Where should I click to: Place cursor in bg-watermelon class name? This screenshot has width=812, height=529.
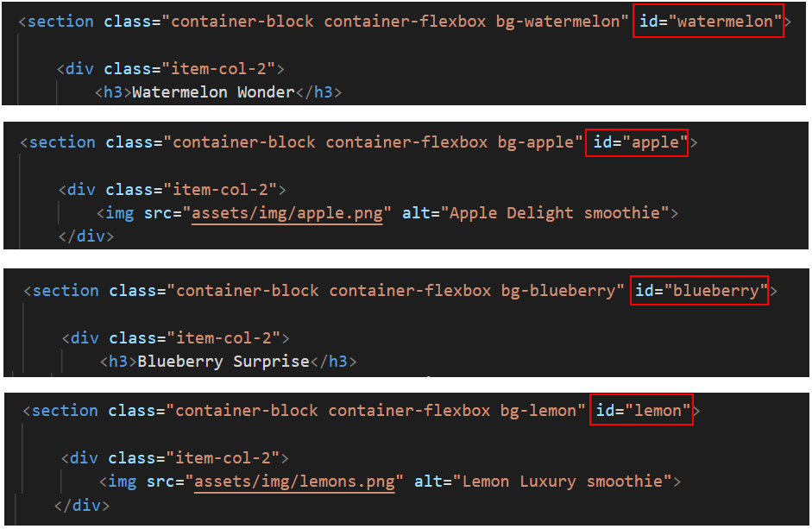557,22
